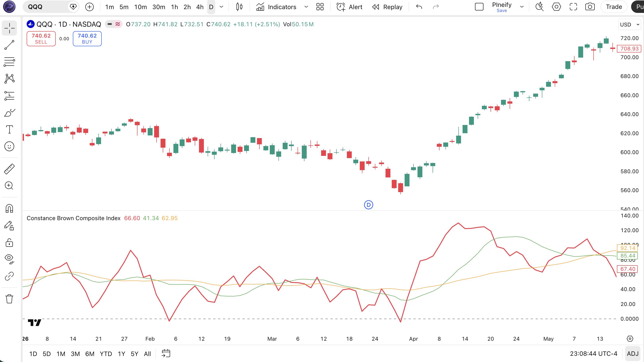Click the Constance Brown Composite Index title
This screenshot has width=644, height=362.
click(74, 218)
